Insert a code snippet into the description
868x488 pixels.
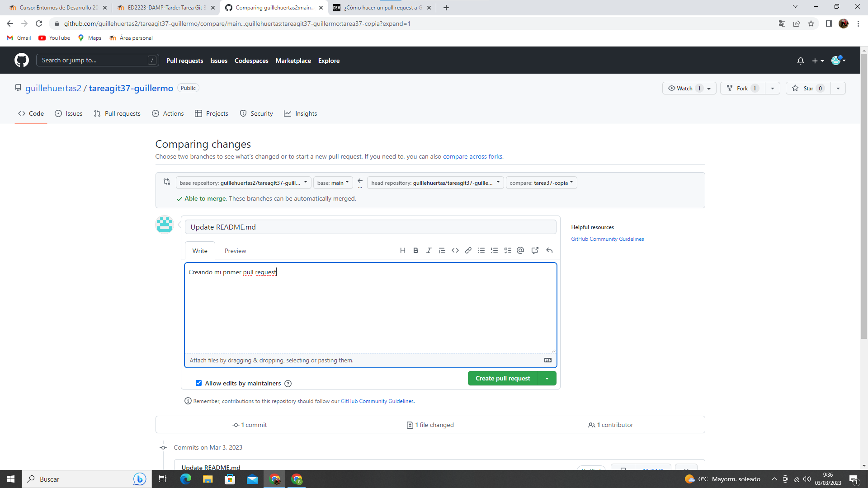pos(455,250)
